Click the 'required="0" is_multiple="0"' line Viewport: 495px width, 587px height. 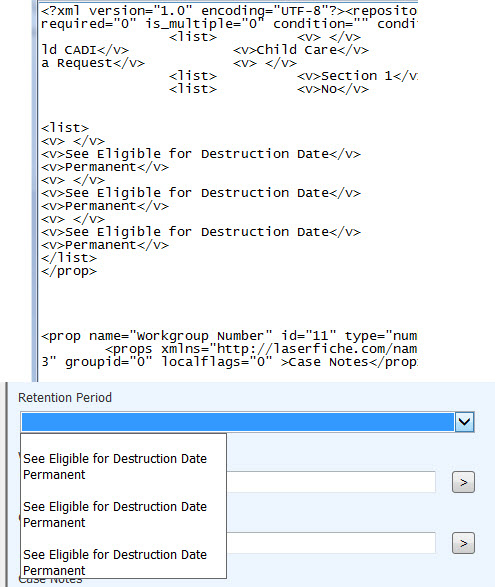(x=229, y=24)
